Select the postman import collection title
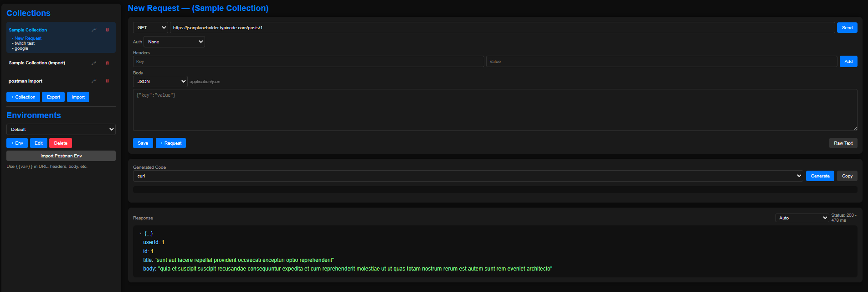This screenshot has width=868, height=292. pyautogui.click(x=26, y=81)
